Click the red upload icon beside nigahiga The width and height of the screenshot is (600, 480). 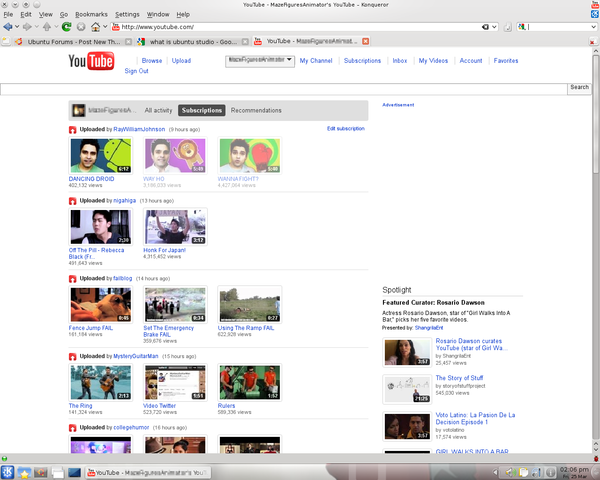tap(73, 201)
